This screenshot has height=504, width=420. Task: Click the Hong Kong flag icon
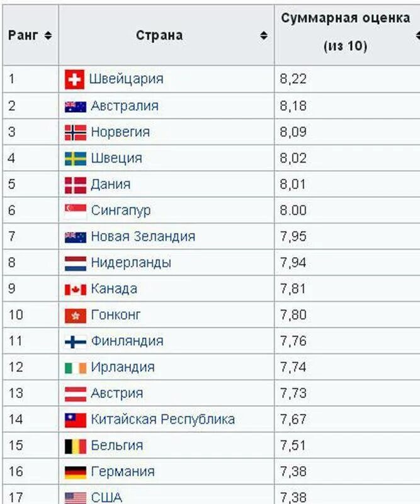76,316
